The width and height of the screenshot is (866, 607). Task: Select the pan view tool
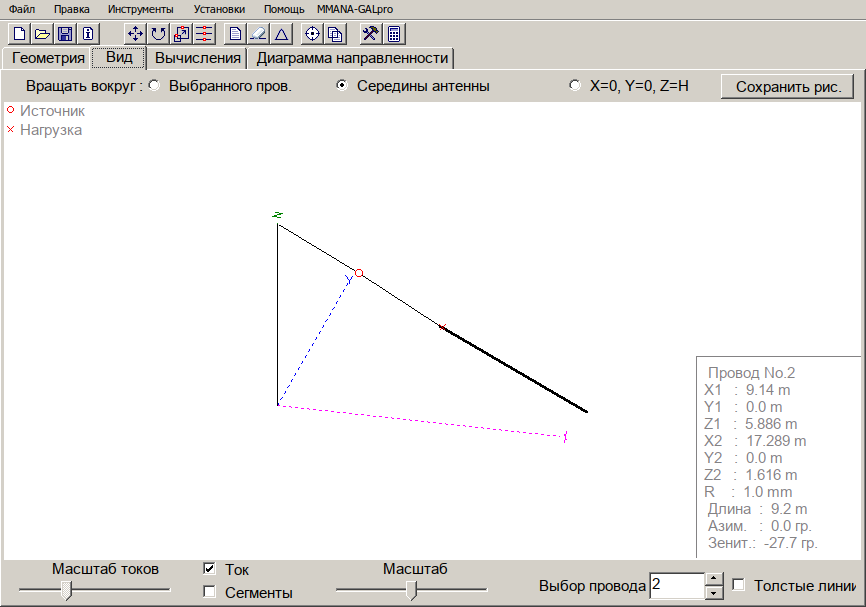[x=135, y=33]
